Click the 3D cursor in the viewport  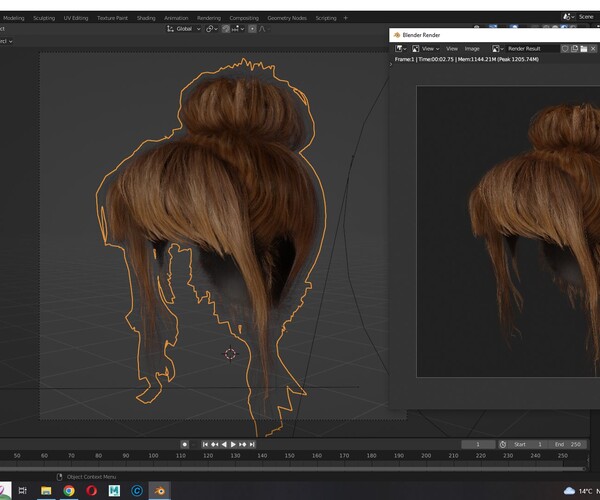tap(230, 354)
